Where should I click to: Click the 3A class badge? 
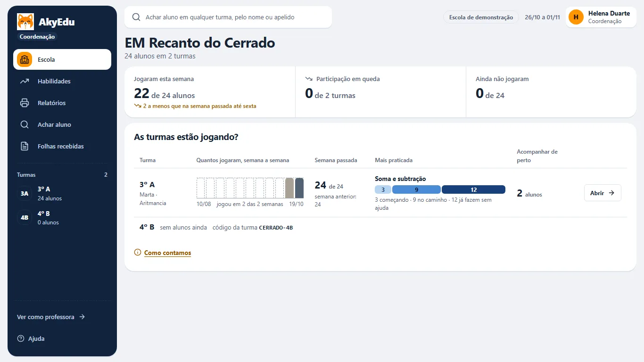click(x=25, y=193)
